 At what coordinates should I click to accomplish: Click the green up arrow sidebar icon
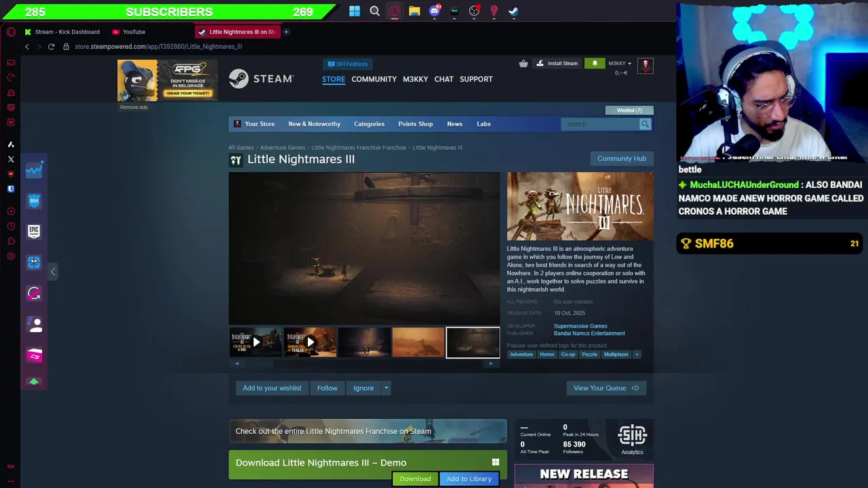34,382
